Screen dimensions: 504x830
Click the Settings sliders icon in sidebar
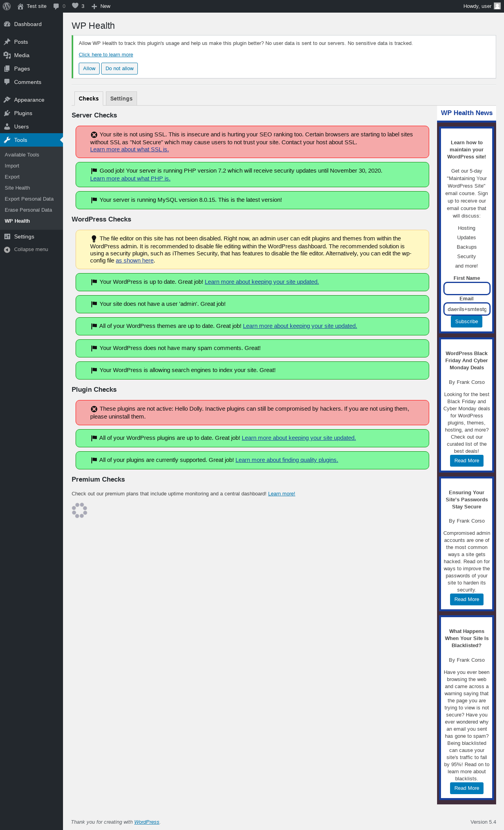point(7,236)
